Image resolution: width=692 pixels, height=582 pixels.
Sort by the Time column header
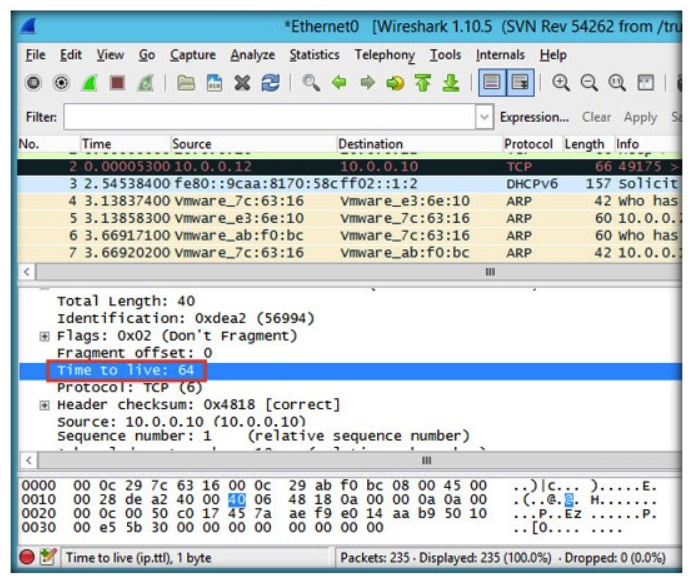pos(125,144)
